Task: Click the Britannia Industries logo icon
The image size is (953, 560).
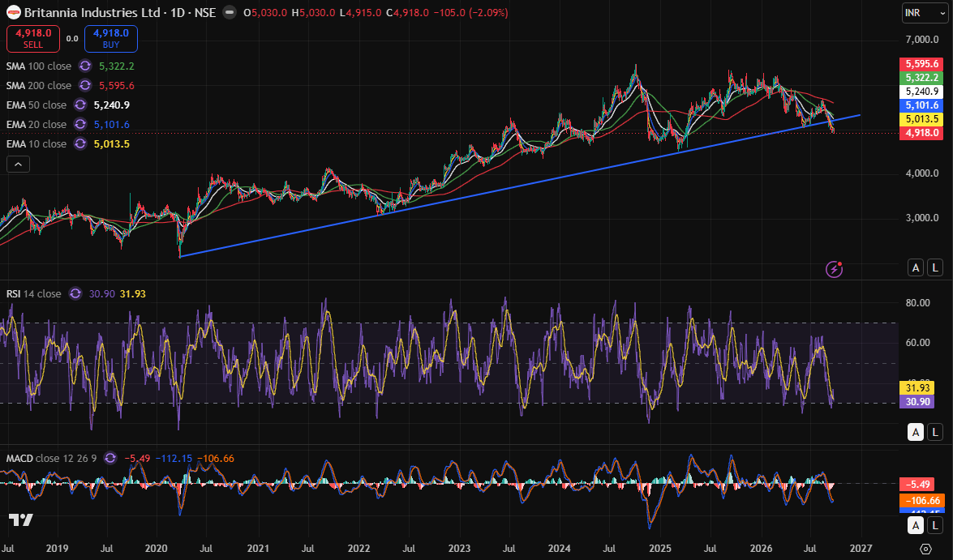Action: point(13,12)
